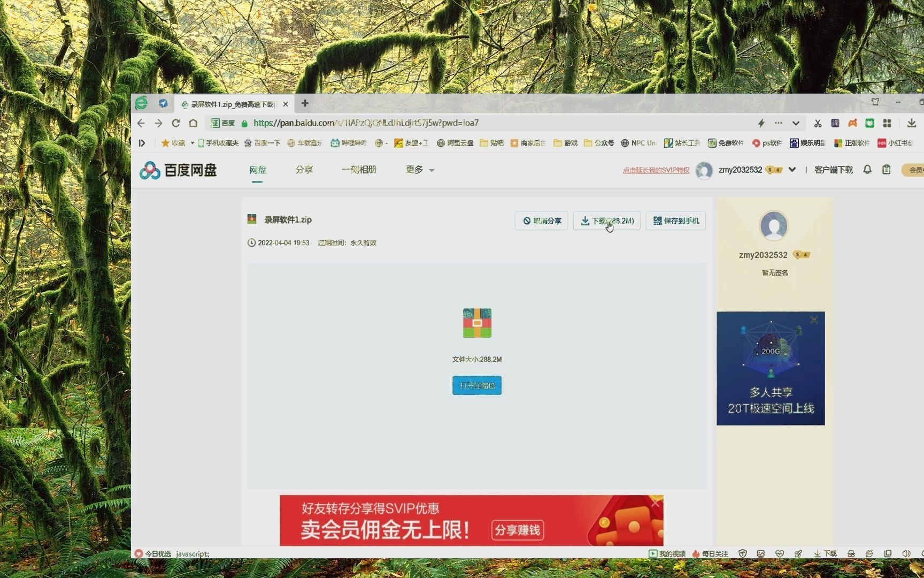Go to the browser home page

pyautogui.click(x=193, y=123)
